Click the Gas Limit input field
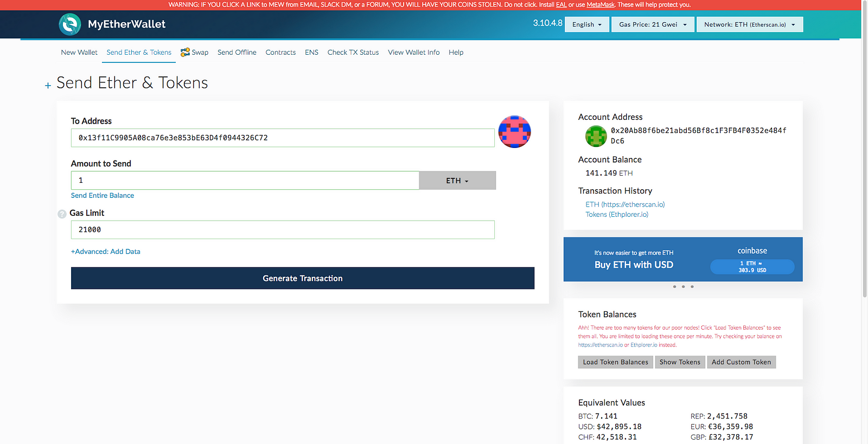Image resolution: width=868 pixels, height=444 pixels. tap(283, 230)
